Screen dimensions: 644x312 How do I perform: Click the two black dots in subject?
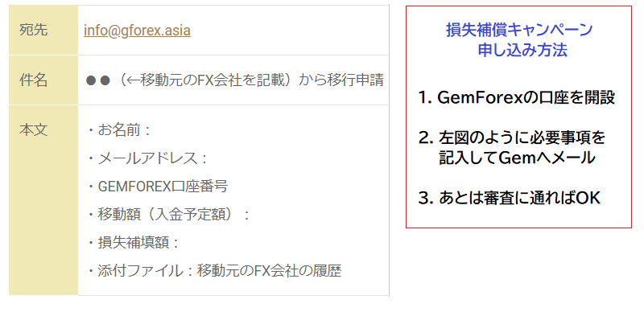coord(97,80)
